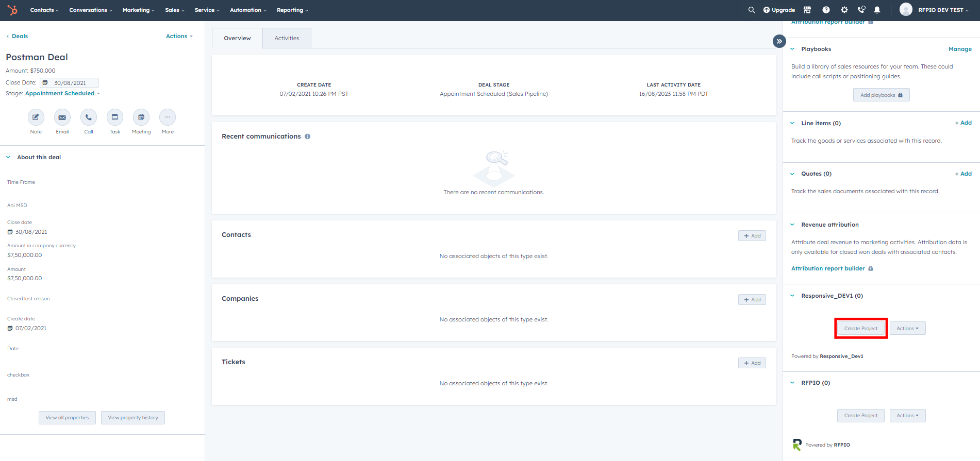The width and height of the screenshot is (980, 461).
Task: Add a contact association
Action: pos(752,235)
